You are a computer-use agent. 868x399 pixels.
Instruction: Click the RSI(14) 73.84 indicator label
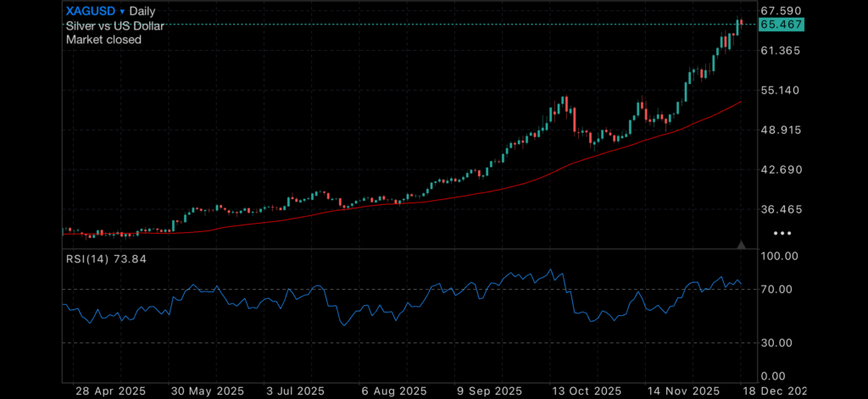click(106, 258)
